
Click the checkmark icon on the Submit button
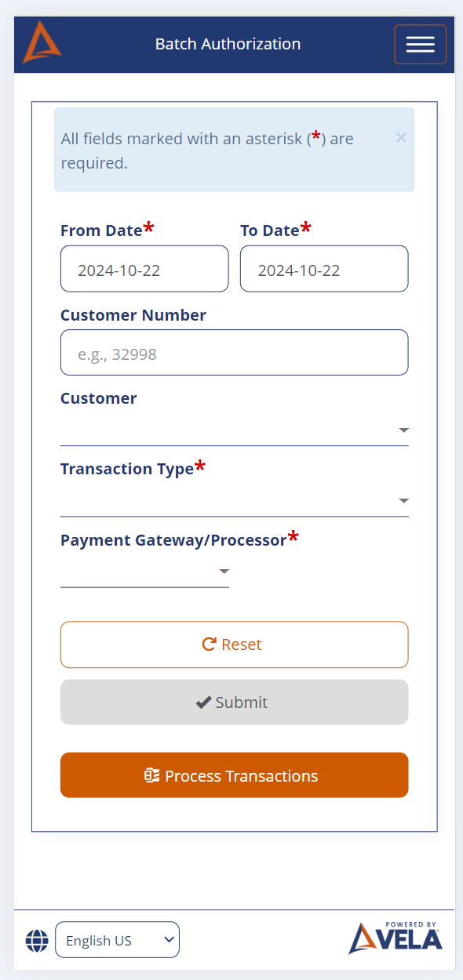click(205, 702)
